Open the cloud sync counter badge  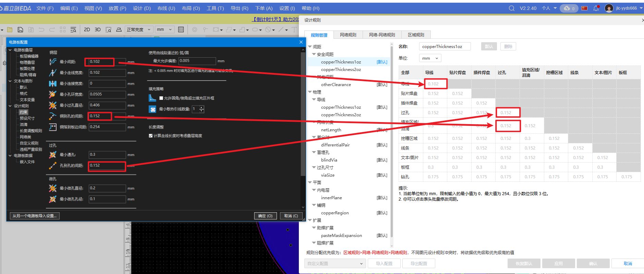pos(569,8)
